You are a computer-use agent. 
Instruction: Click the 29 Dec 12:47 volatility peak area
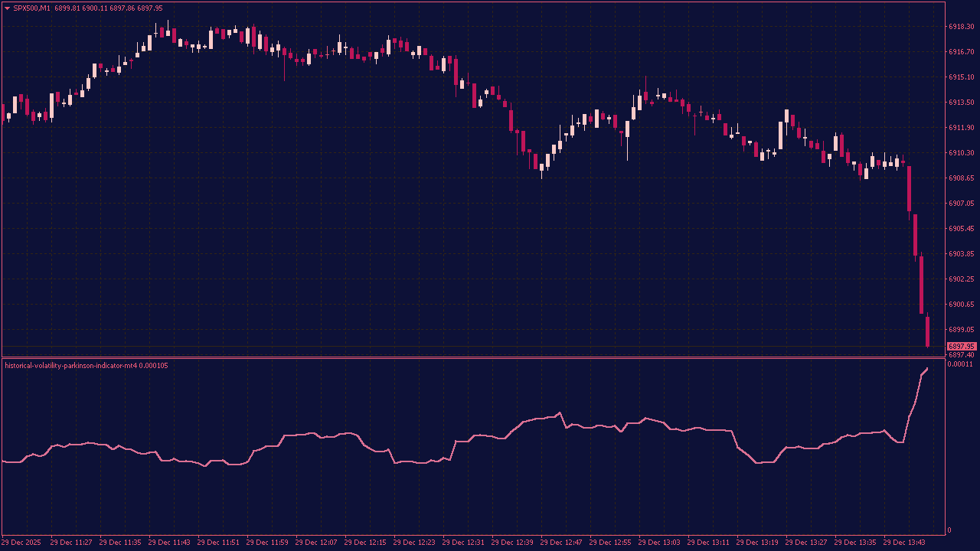click(559, 413)
